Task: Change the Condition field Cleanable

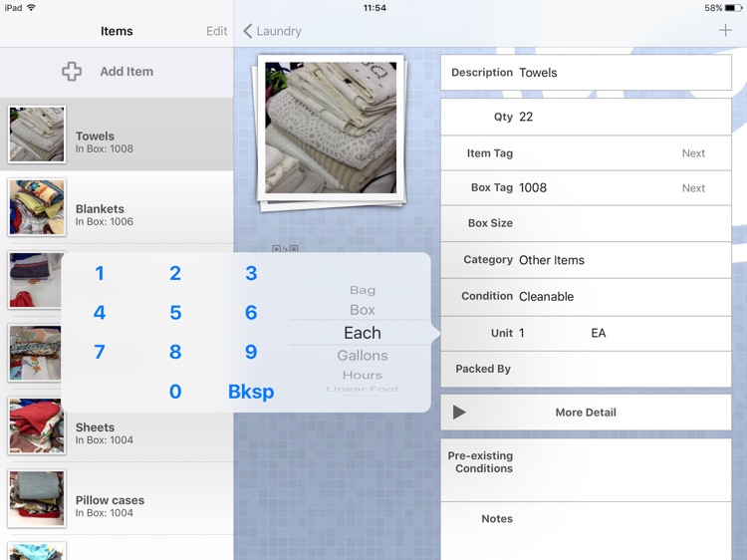Action: click(x=618, y=297)
